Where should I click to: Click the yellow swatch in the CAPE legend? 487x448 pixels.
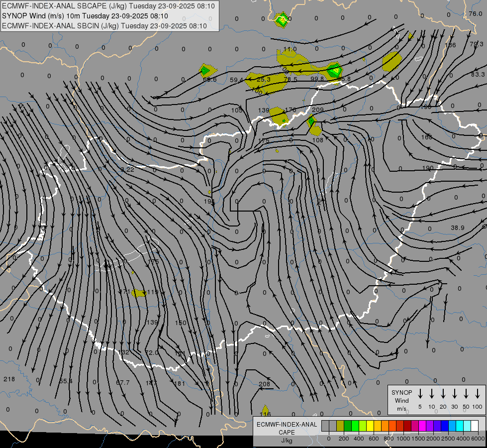370,426
